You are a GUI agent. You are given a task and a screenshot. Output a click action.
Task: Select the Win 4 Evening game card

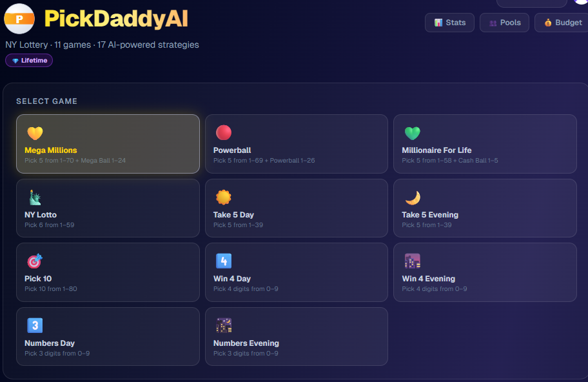coord(485,272)
